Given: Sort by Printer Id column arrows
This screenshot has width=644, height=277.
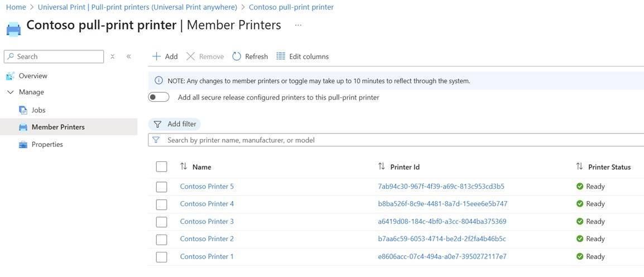Looking at the screenshot, I should [x=382, y=166].
